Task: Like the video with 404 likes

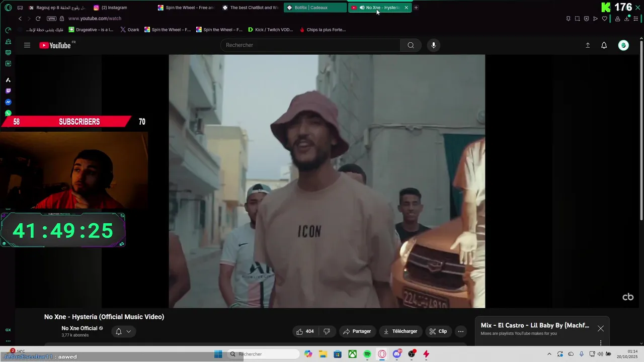Action: 305,331
